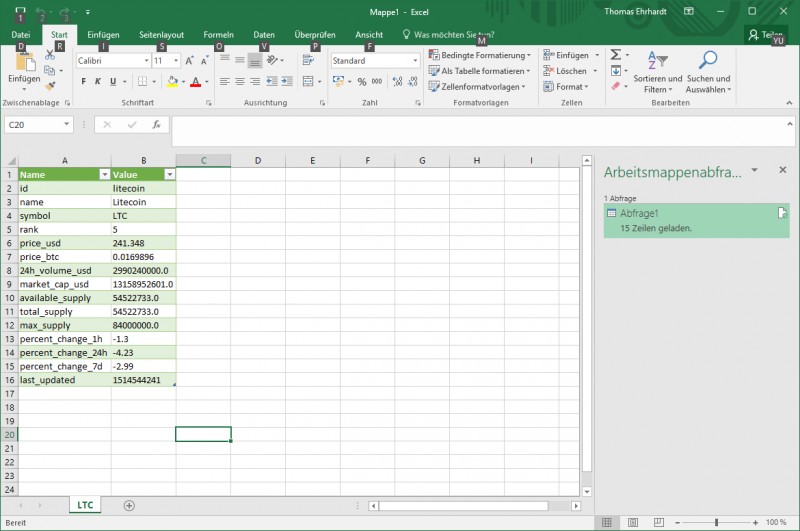
Task: Open Suchen und Auswählen menu
Action: [x=708, y=71]
